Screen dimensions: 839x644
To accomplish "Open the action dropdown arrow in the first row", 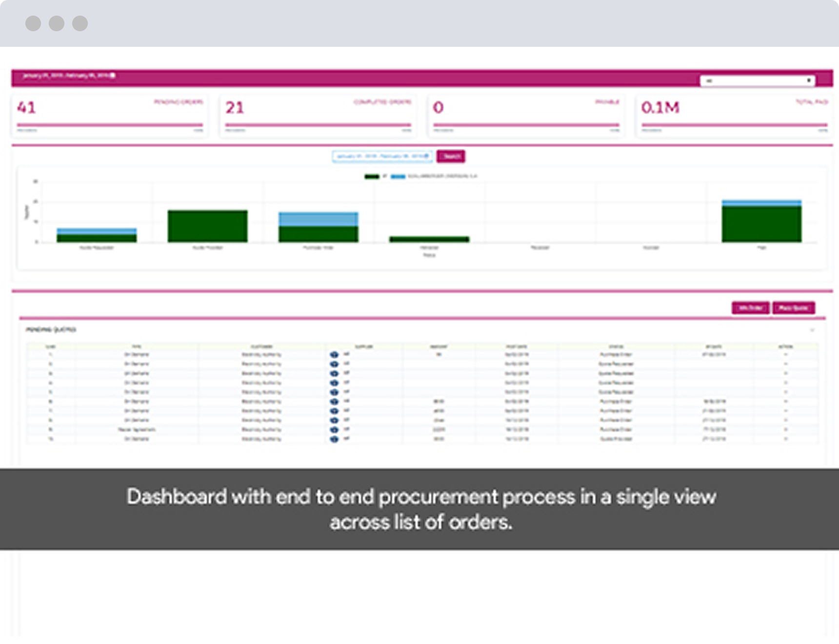I will pos(785,355).
